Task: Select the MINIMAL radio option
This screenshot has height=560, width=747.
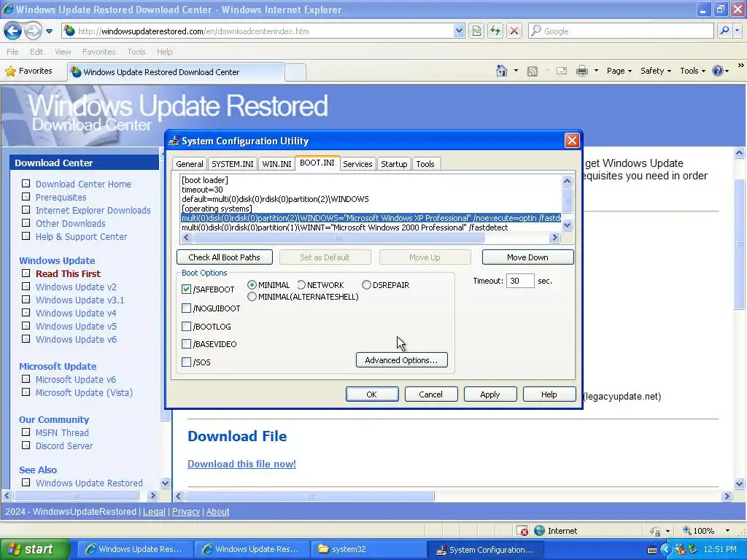Action: 252,285
